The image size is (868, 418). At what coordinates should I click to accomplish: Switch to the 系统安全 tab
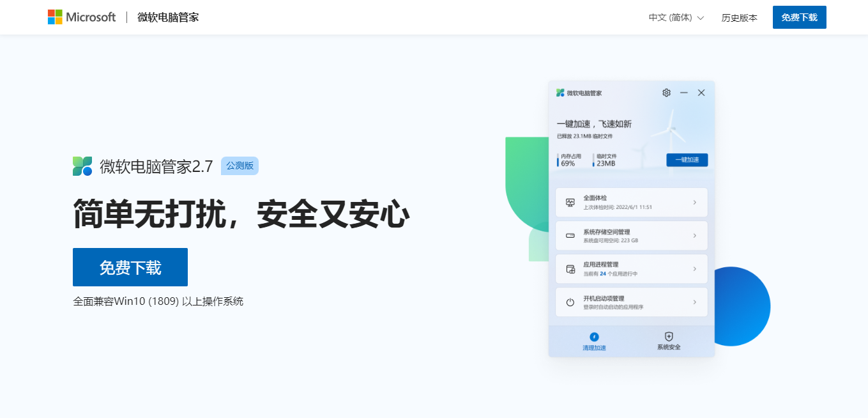click(668, 341)
